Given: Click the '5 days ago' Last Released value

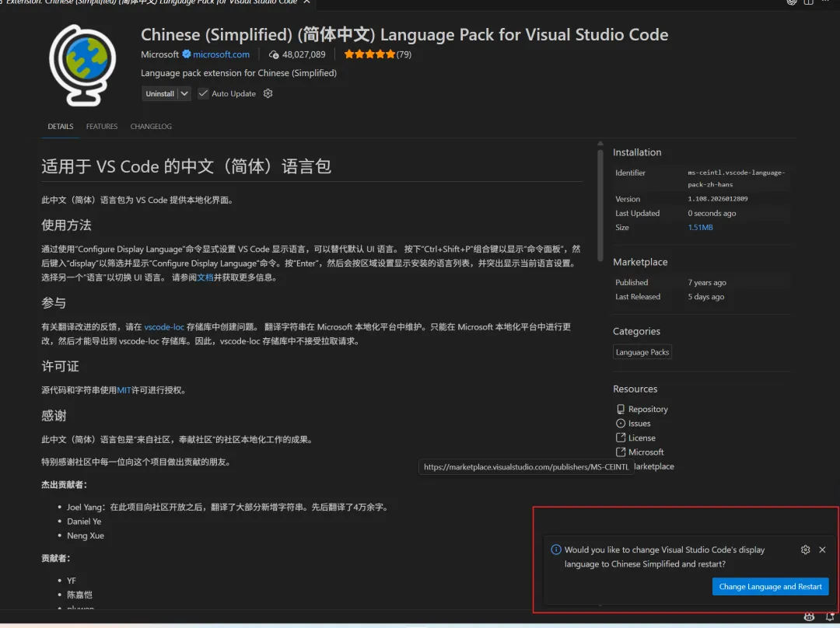Looking at the screenshot, I should [706, 297].
